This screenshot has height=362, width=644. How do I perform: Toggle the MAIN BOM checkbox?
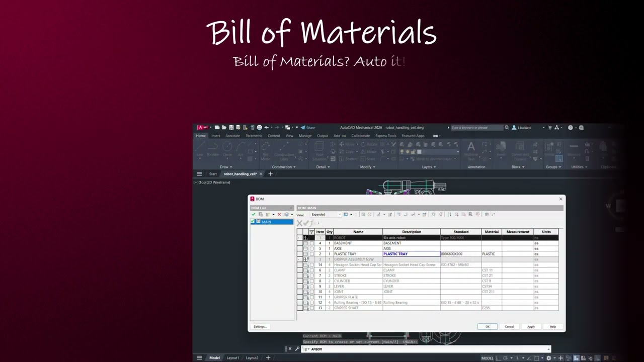[x=253, y=222]
